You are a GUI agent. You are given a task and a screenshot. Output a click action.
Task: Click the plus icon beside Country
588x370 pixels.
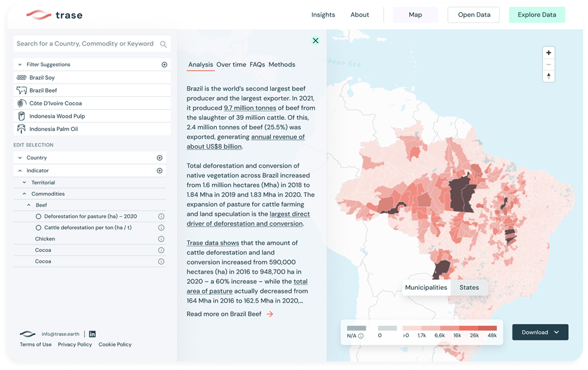159,158
